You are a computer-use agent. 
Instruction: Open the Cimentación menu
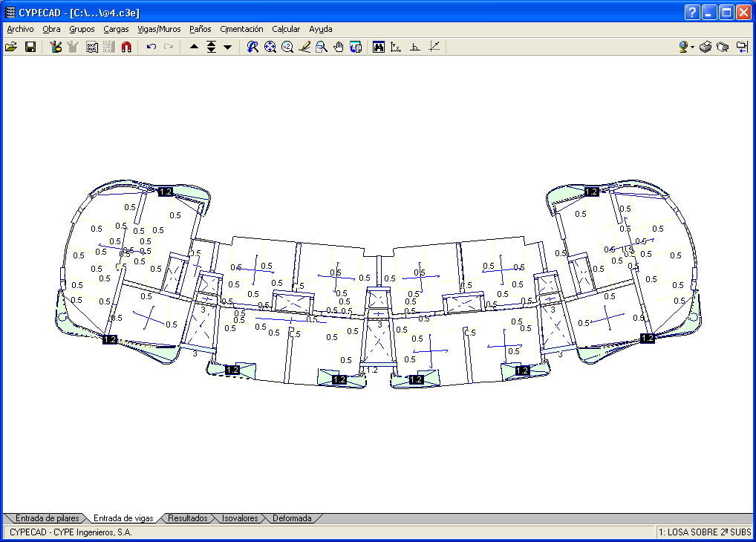241,29
